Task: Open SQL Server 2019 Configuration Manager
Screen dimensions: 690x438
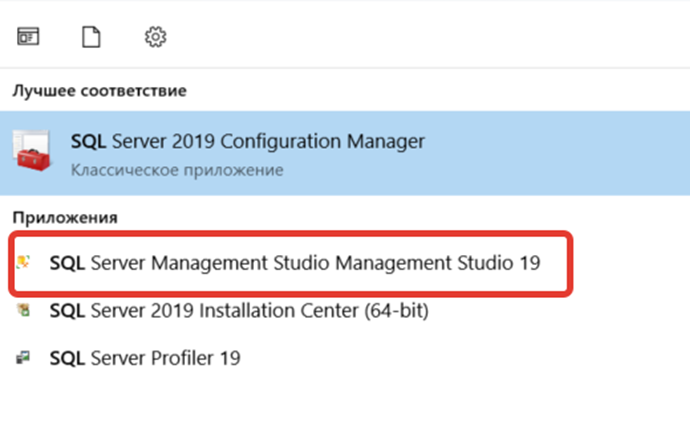Action: coord(247,141)
